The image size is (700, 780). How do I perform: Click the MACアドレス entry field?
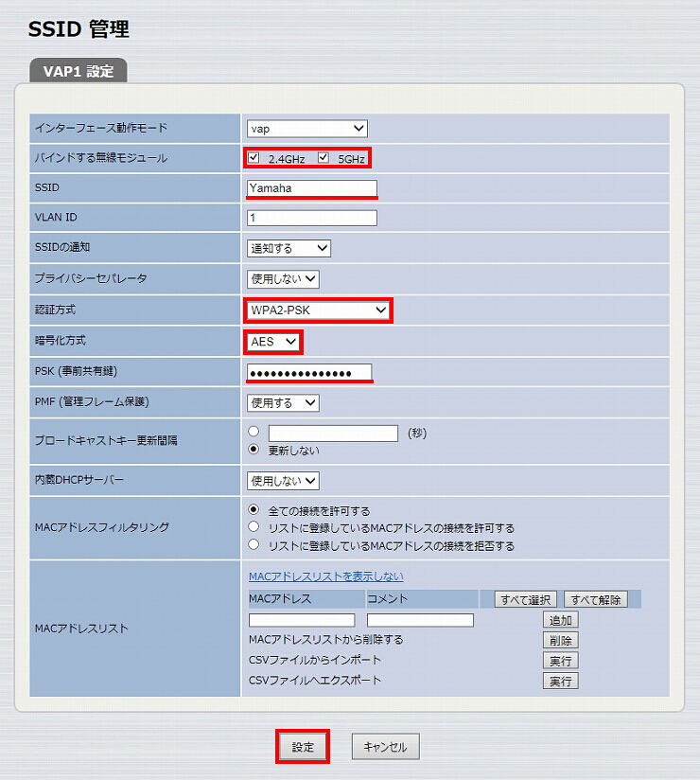[x=302, y=620]
